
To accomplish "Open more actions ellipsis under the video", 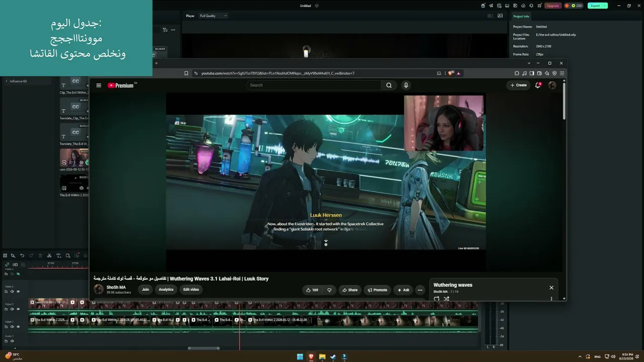I will pos(420,290).
